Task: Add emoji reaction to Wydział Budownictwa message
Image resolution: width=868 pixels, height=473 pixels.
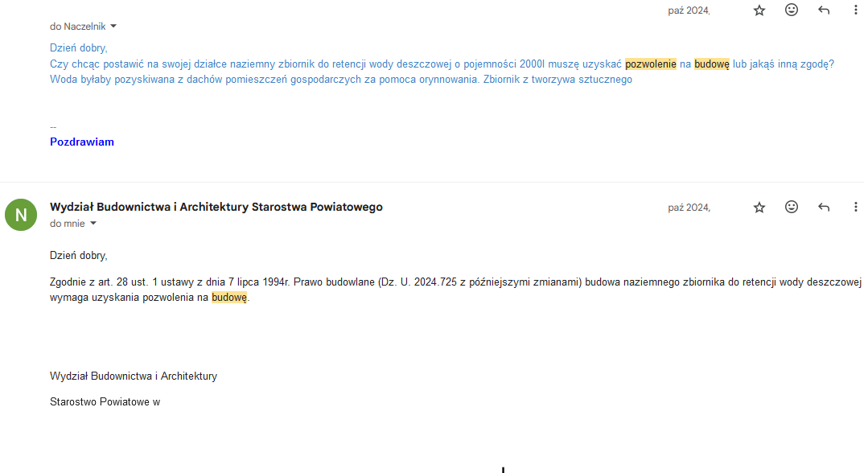Action: (792, 208)
